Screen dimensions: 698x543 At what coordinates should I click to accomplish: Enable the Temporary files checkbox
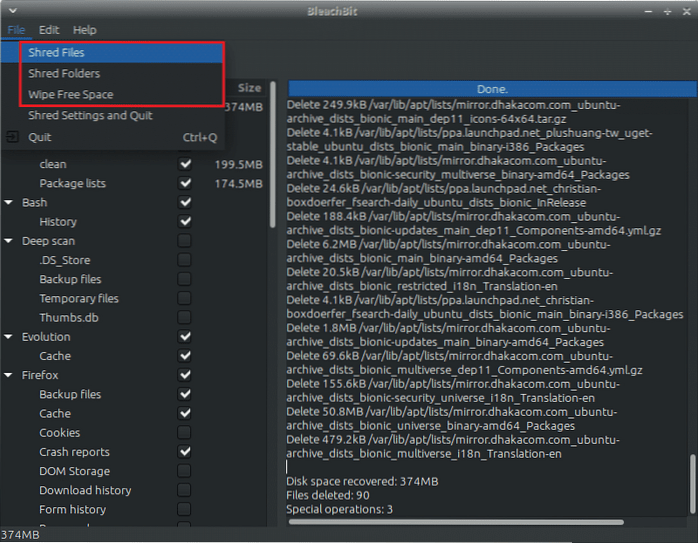point(185,298)
